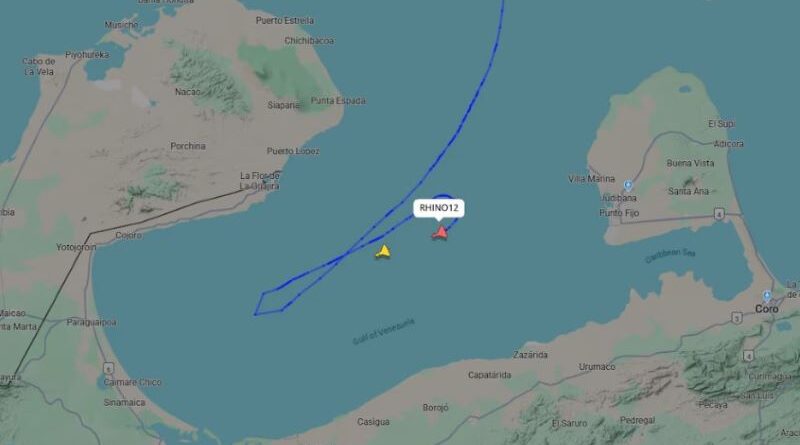Screen dimensions: 800x445
Task: Open the airport pin near Judibana
Action: 628,186
